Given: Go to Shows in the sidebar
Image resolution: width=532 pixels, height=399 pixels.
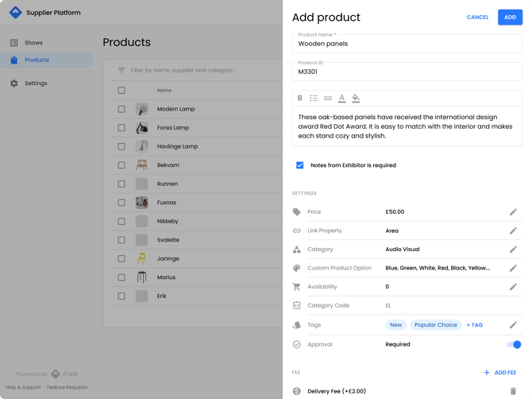Looking at the screenshot, I should click(33, 43).
